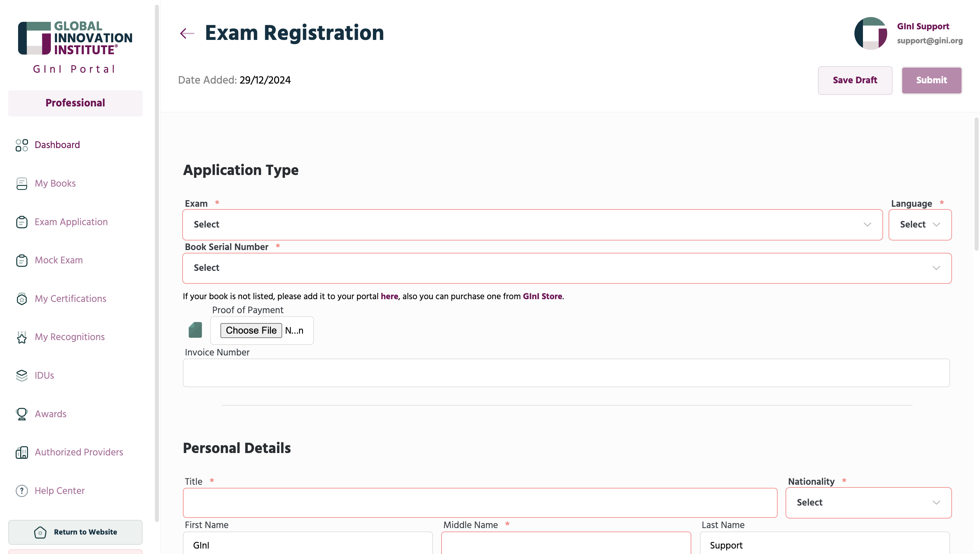This screenshot has width=980, height=554.
Task: Click the My Recognitions star icon
Action: 22,337
